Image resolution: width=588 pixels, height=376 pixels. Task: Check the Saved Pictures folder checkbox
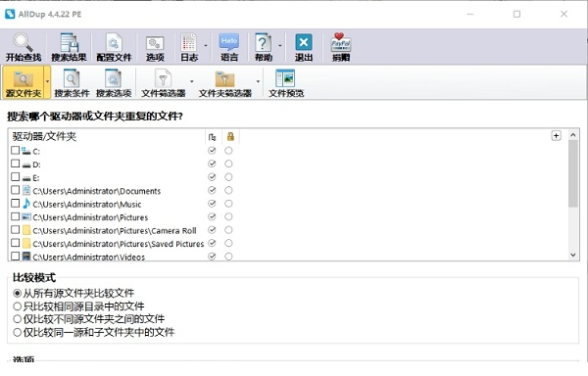[15, 243]
